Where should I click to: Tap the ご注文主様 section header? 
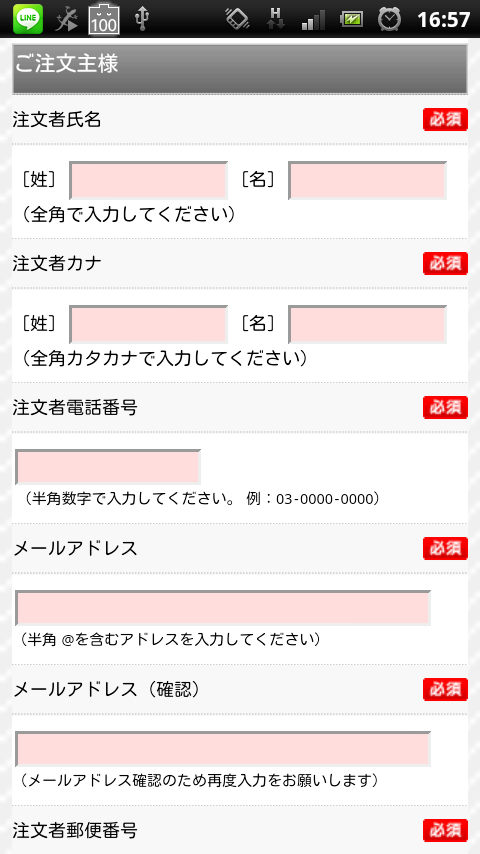(240, 69)
